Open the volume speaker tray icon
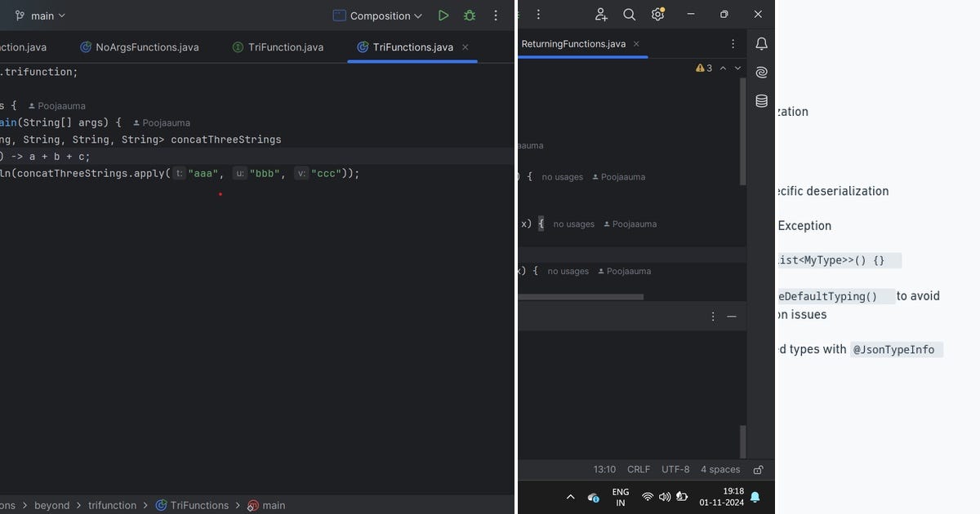 665,497
